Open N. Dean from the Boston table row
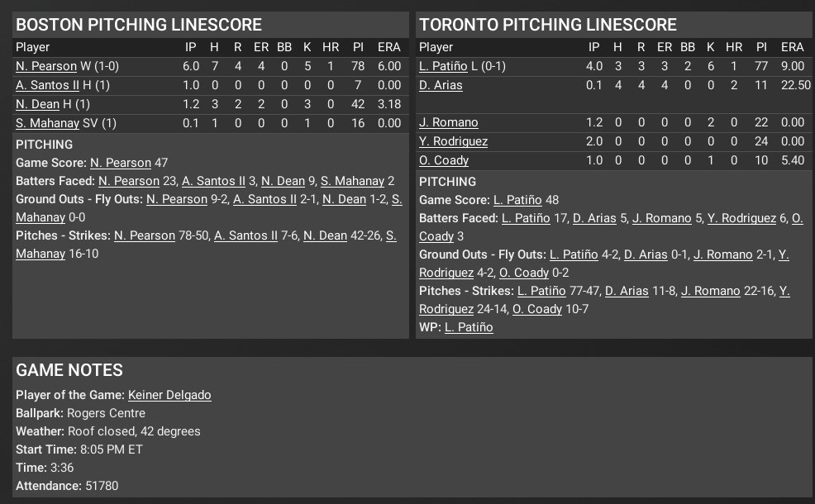Screen dimensions: 815x504 [x=37, y=104]
